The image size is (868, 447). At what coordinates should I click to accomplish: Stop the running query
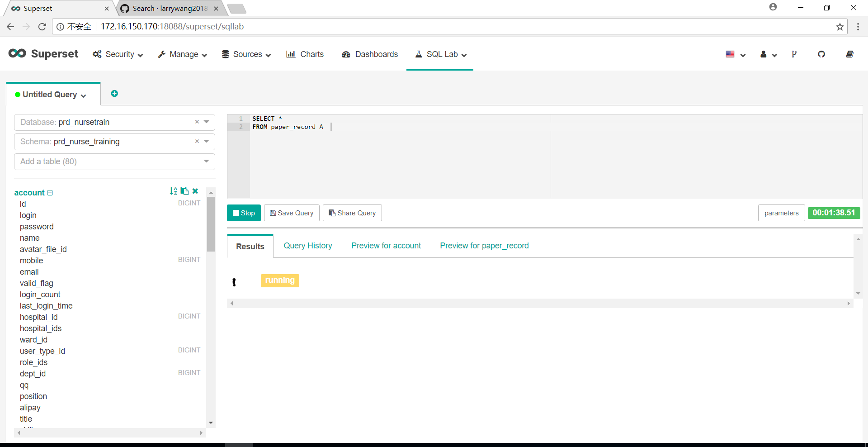click(x=244, y=213)
